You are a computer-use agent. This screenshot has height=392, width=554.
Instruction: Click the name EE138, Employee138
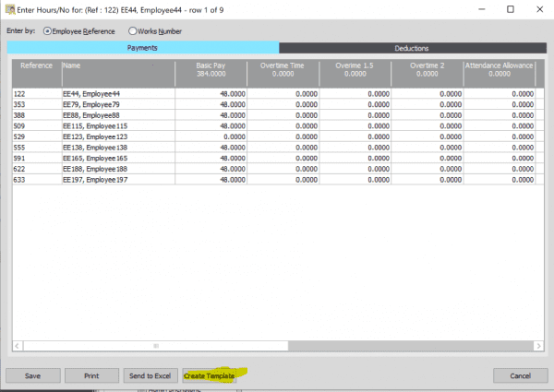pos(95,148)
